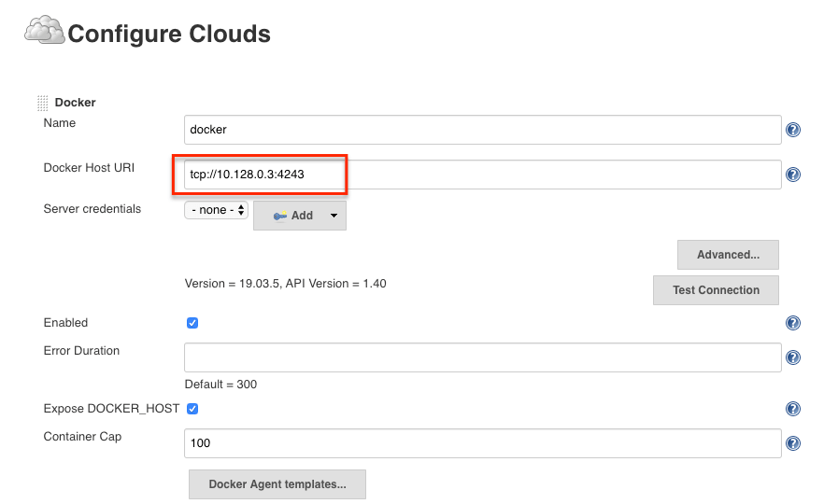Click the empty Error Duration field
824x504 pixels.
click(x=482, y=357)
